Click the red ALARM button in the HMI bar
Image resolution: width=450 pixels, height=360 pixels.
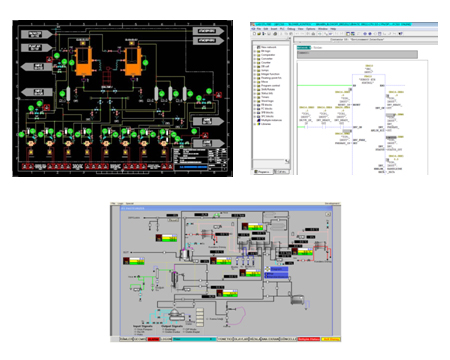point(154,339)
